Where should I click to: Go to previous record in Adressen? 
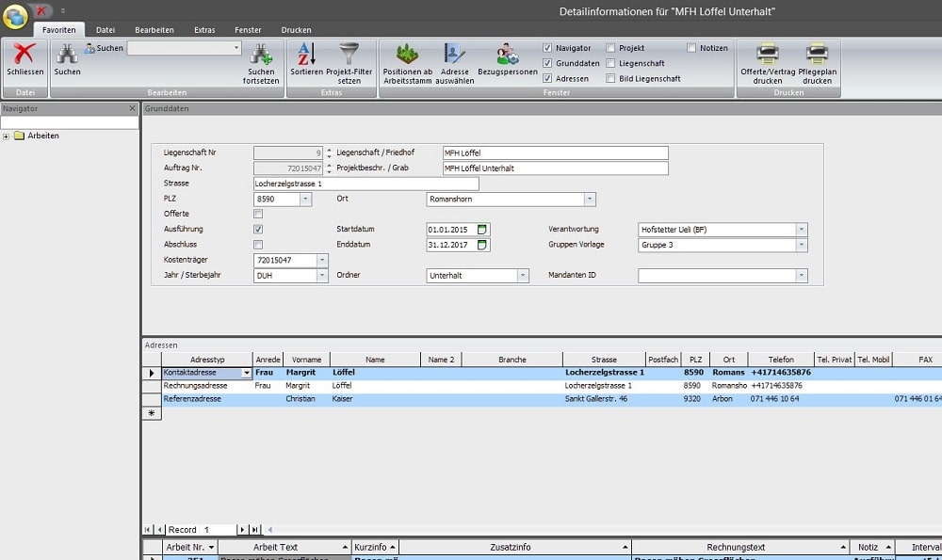pyautogui.click(x=160, y=529)
